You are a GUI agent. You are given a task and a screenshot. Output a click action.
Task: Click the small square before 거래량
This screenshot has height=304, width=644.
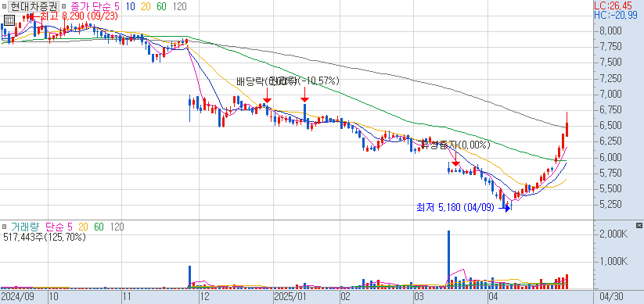click(5, 227)
